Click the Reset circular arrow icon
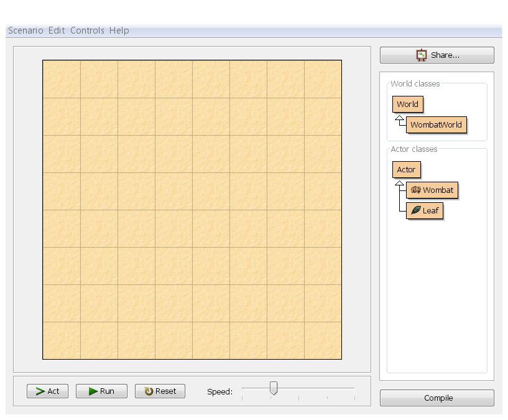Viewport: 508px width, 420px height. tap(149, 391)
